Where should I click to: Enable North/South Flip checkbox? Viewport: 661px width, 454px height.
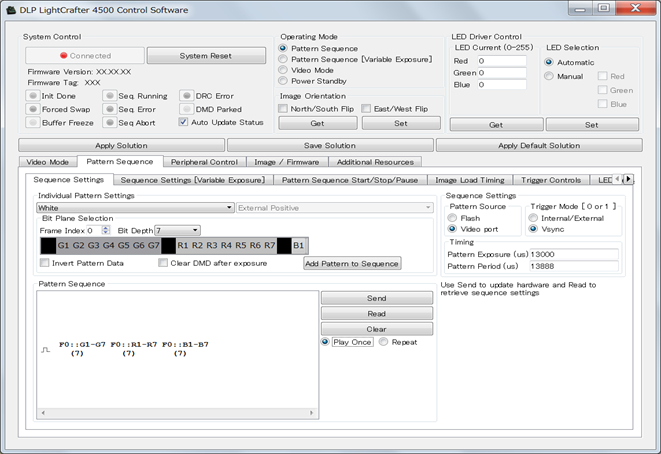coord(283,109)
